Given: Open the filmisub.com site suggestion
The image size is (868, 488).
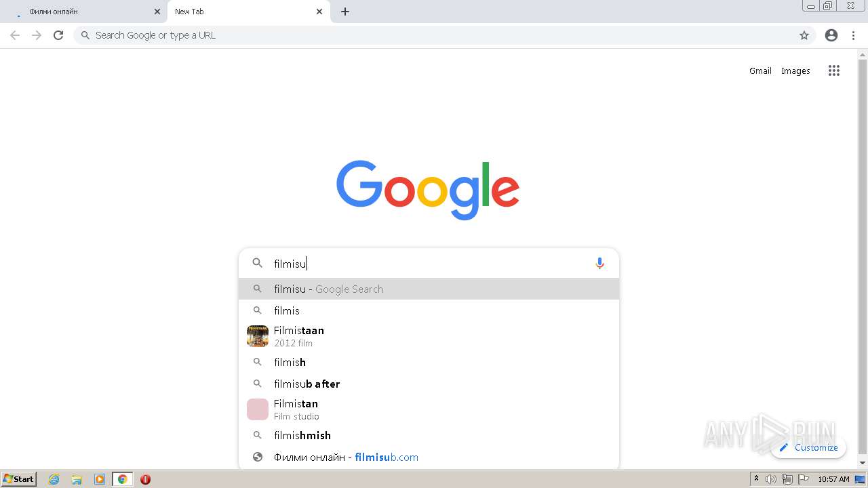Looking at the screenshot, I should coord(429,457).
